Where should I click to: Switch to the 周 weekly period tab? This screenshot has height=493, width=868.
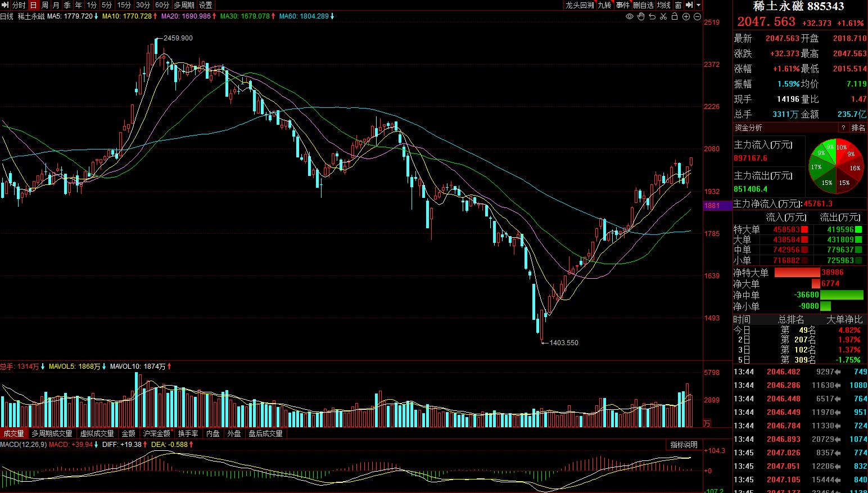pos(45,5)
